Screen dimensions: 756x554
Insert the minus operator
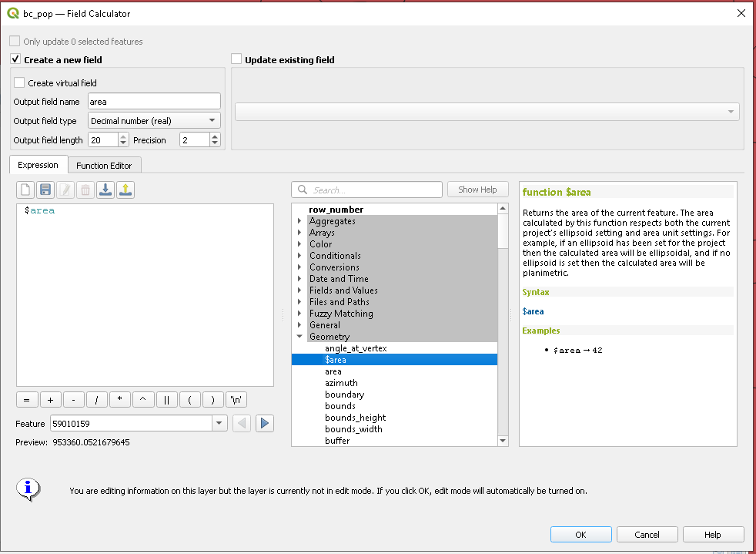point(73,400)
